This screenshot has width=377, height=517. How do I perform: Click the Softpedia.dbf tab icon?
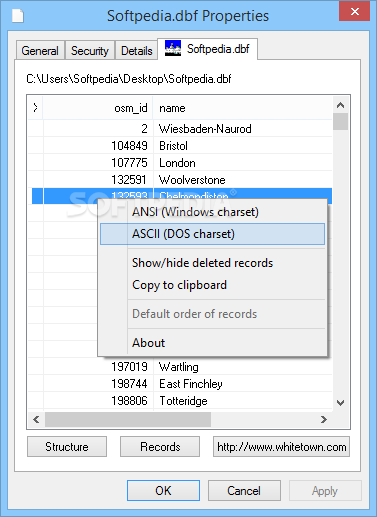tap(173, 48)
